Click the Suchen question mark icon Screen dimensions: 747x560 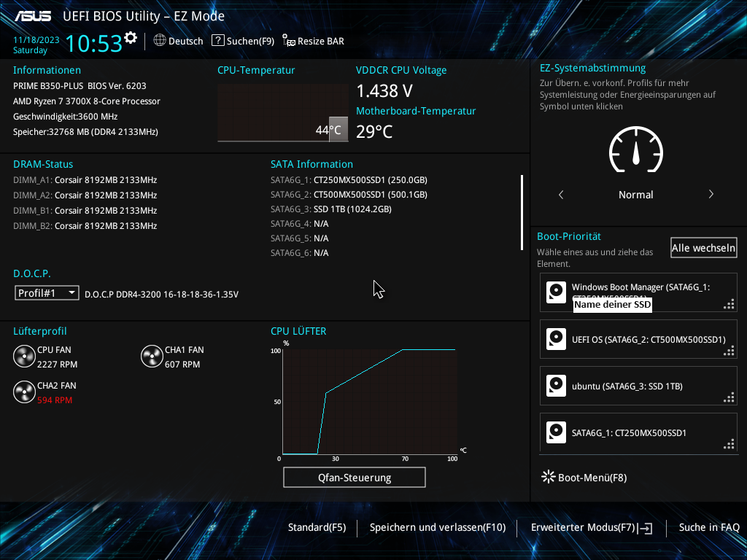217,41
